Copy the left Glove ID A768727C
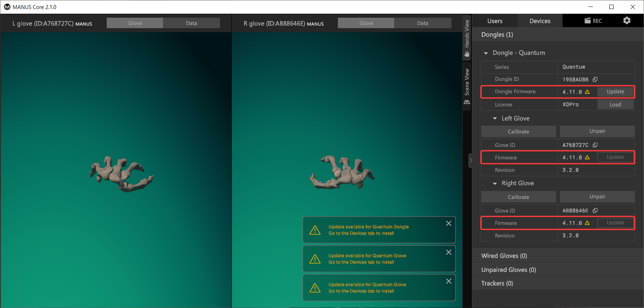644x308 pixels. coord(595,145)
